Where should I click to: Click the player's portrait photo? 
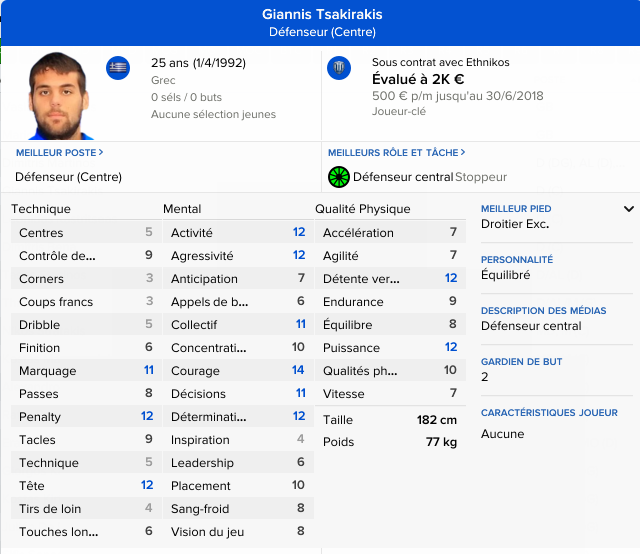click(59, 96)
